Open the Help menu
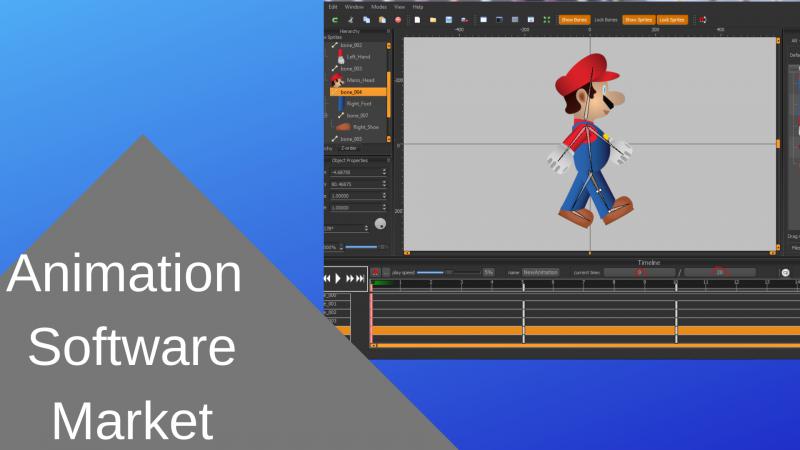 (x=418, y=7)
